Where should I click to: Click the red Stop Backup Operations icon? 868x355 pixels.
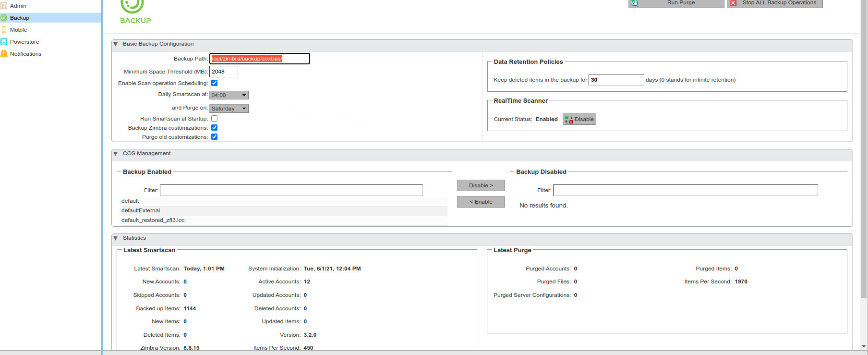[x=733, y=3]
